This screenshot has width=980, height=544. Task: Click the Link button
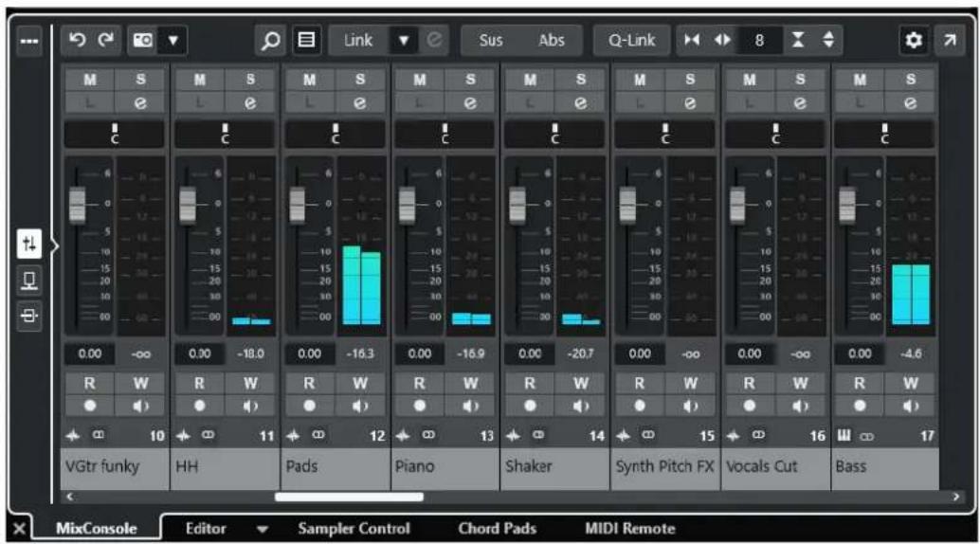click(x=358, y=41)
